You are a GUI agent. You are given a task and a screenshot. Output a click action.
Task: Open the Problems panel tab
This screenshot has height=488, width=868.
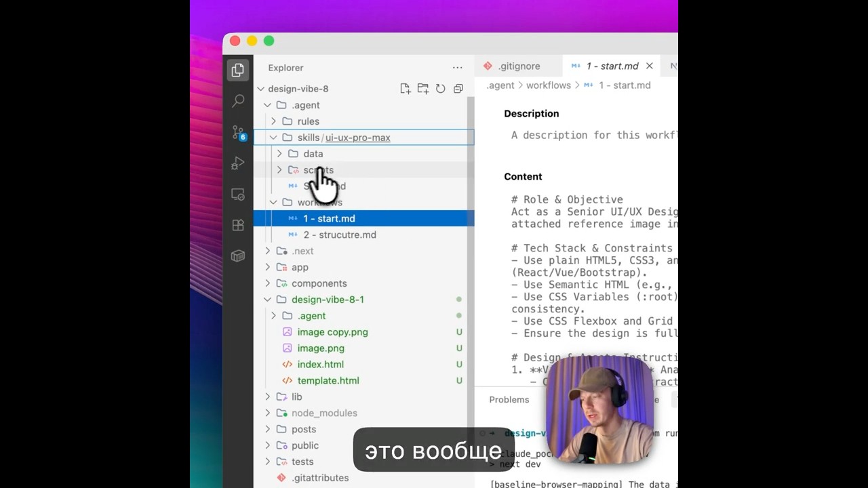click(509, 399)
